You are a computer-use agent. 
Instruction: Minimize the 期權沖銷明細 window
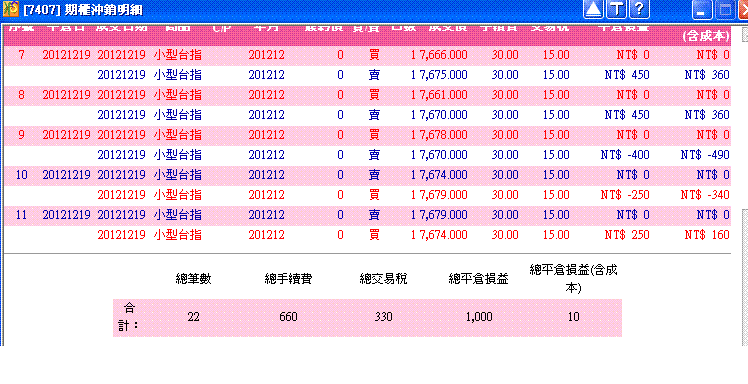(702, 10)
